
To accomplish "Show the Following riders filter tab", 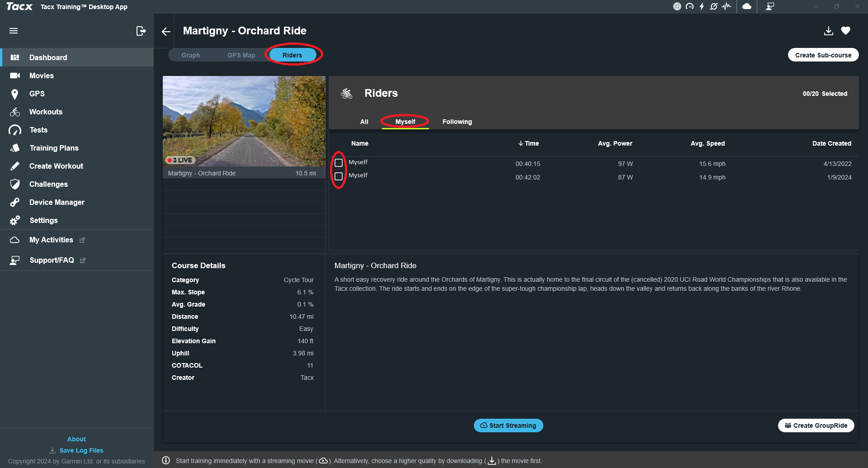I will click(457, 122).
